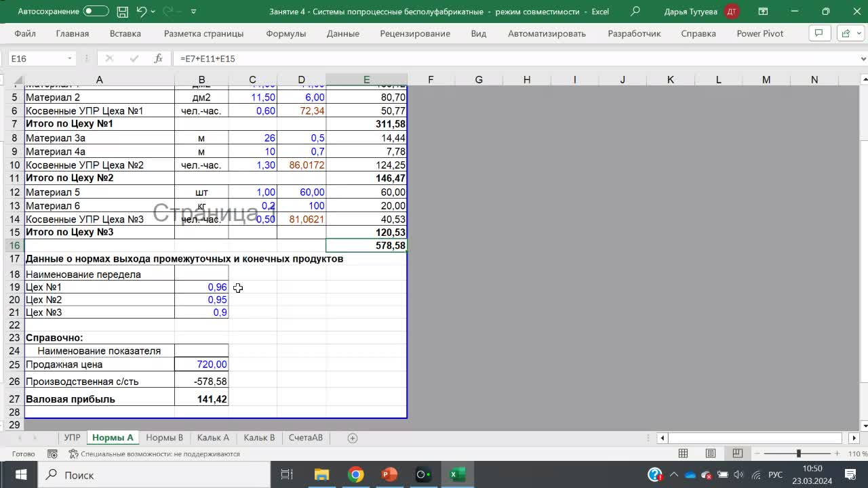The width and height of the screenshot is (868, 488).
Task: Open the Разметка страницы tab
Action: tap(203, 33)
